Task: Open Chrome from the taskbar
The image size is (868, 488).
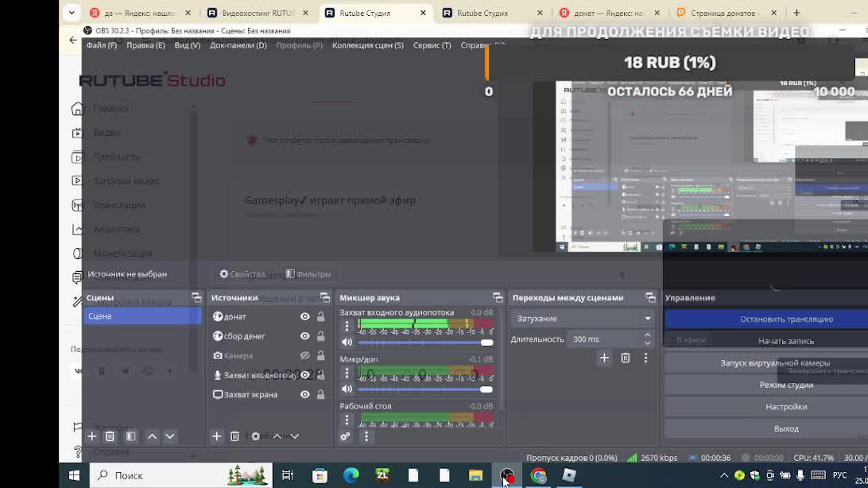Action: click(538, 475)
